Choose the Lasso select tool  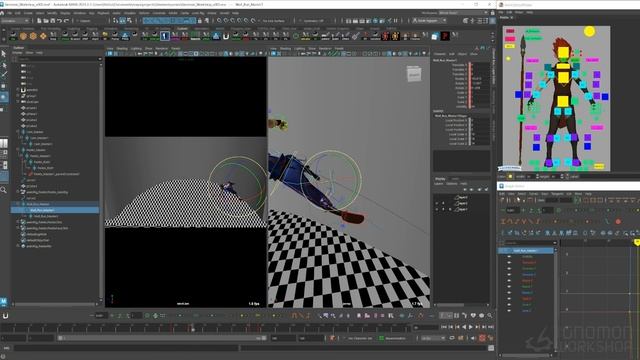tap(4, 65)
